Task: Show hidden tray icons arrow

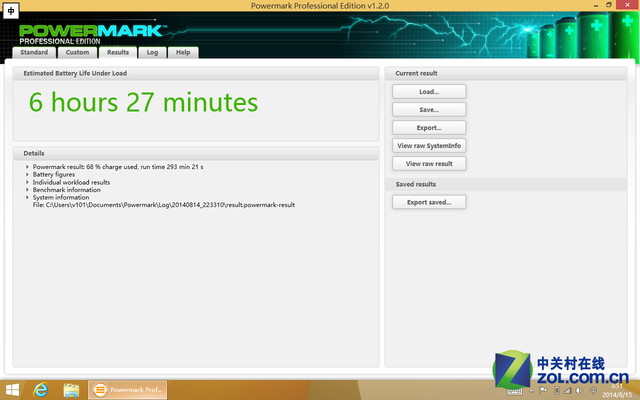Action: pyautogui.click(x=531, y=391)
